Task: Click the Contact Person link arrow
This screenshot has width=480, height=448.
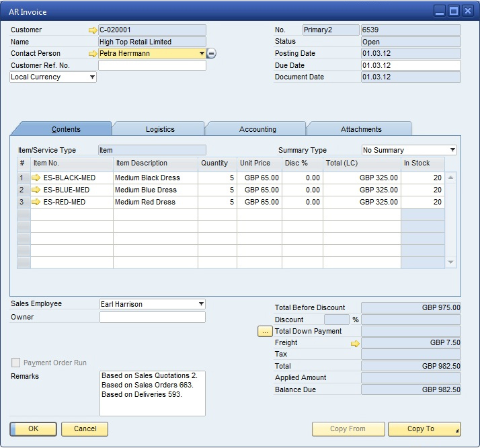Action: [92, 54]
